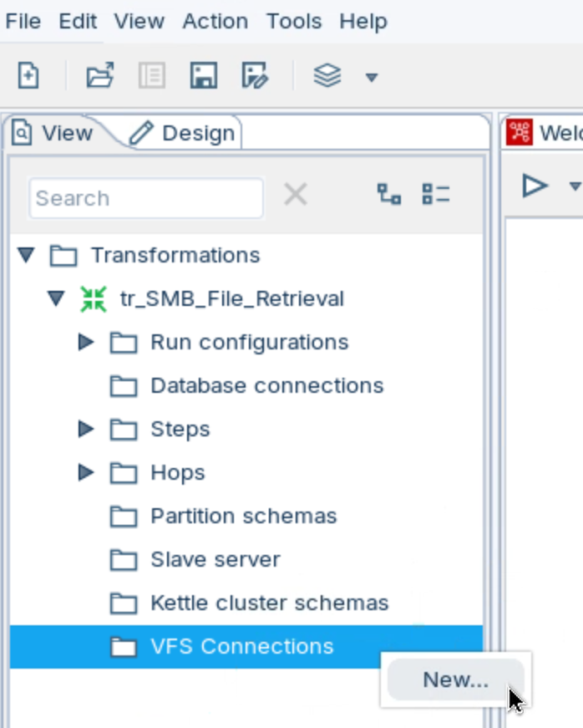Open the Tools menu
This screenshot has height=728, width=583.
pyautogui.click(x=294, y=21)
